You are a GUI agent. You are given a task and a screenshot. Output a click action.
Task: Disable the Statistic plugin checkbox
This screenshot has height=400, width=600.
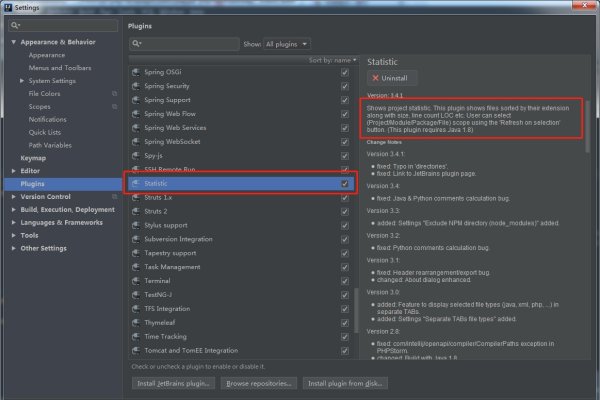tap(345, 184)
